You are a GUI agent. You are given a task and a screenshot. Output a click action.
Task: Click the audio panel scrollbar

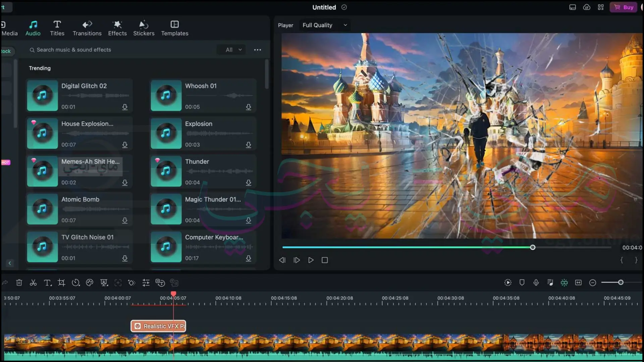point(267,74)
